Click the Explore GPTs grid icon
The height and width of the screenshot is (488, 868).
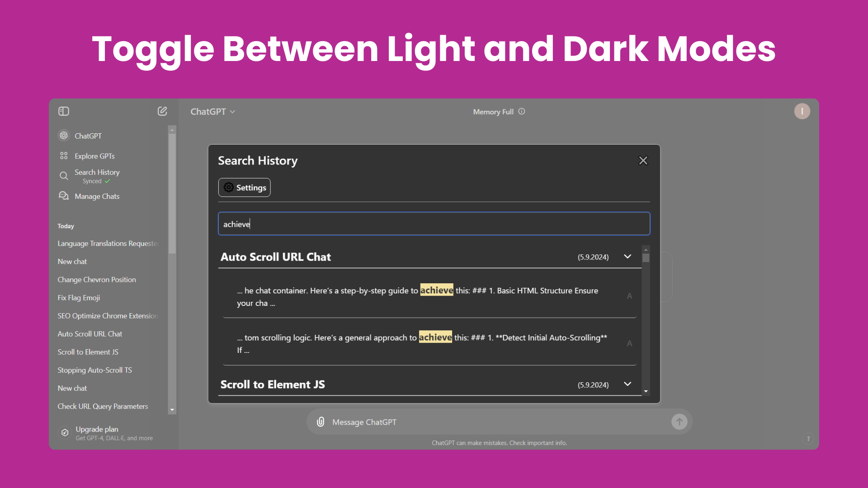click(x=64, y=156)
